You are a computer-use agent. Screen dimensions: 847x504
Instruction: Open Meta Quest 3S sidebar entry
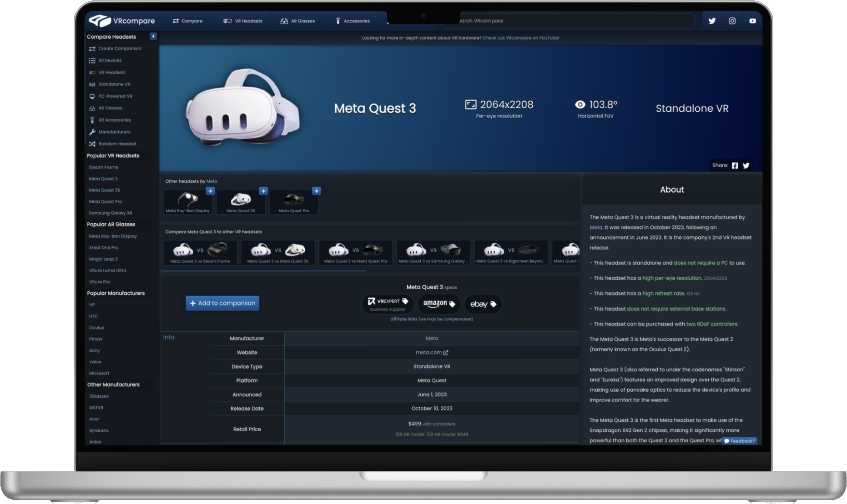point(105,190)
